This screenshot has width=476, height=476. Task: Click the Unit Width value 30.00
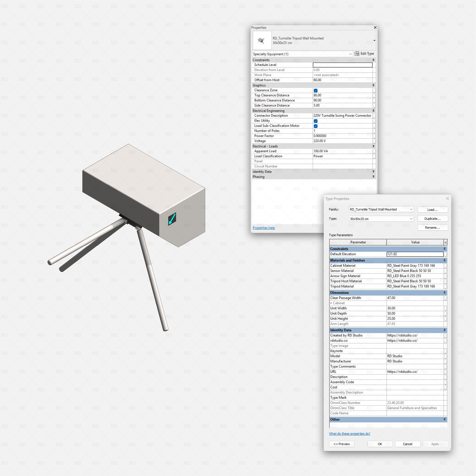click(415, 308)
